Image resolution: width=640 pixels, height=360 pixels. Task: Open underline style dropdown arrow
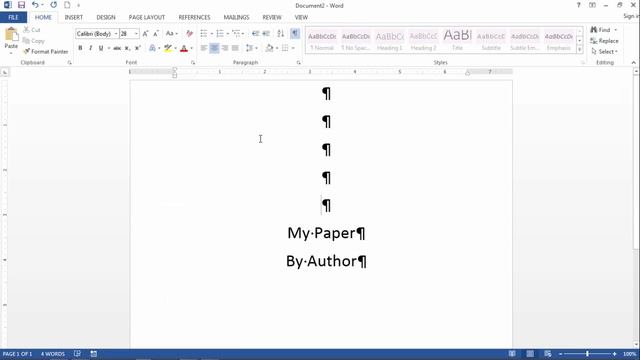point(109,48)
